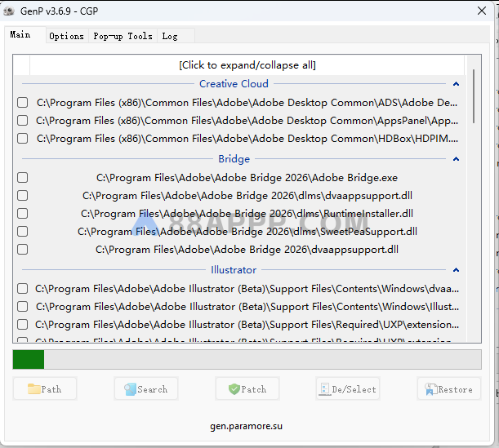Select the Illustrator group heading
Screen dimensions: 499x448
coord(234,270)
